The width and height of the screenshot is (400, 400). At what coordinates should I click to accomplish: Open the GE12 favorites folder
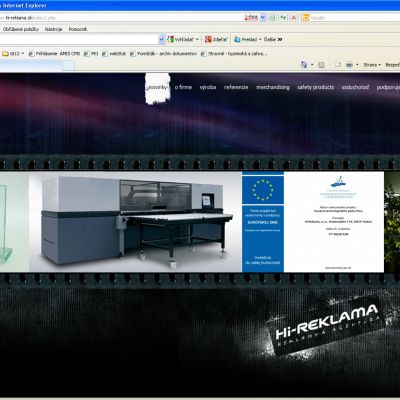13,53
